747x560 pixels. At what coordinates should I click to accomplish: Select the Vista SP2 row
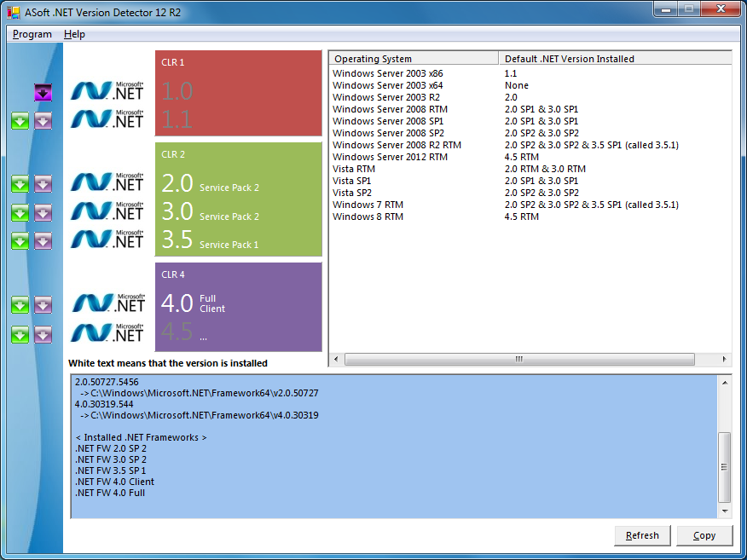(x=530, y=193)
